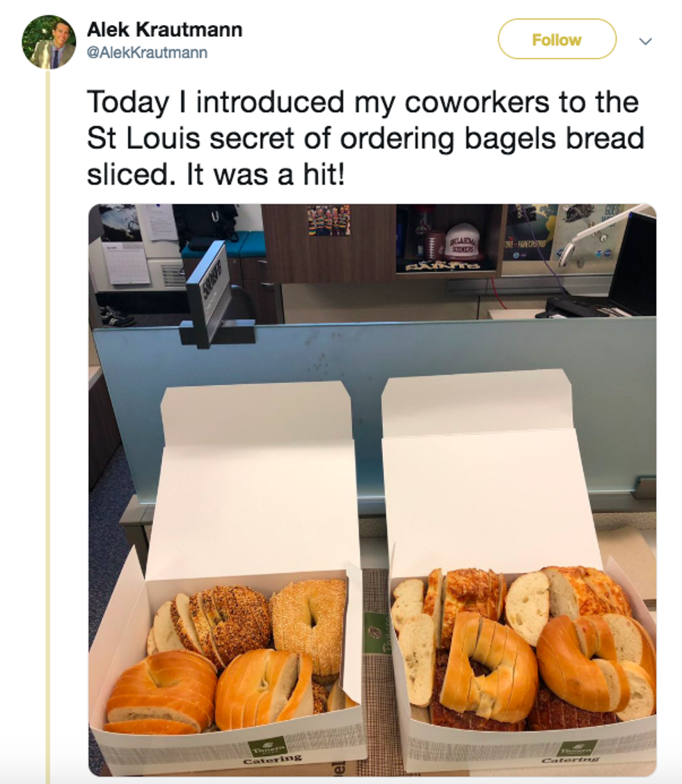
Task: Click the wall calendar in the photo
Action: tap(125, 263)
